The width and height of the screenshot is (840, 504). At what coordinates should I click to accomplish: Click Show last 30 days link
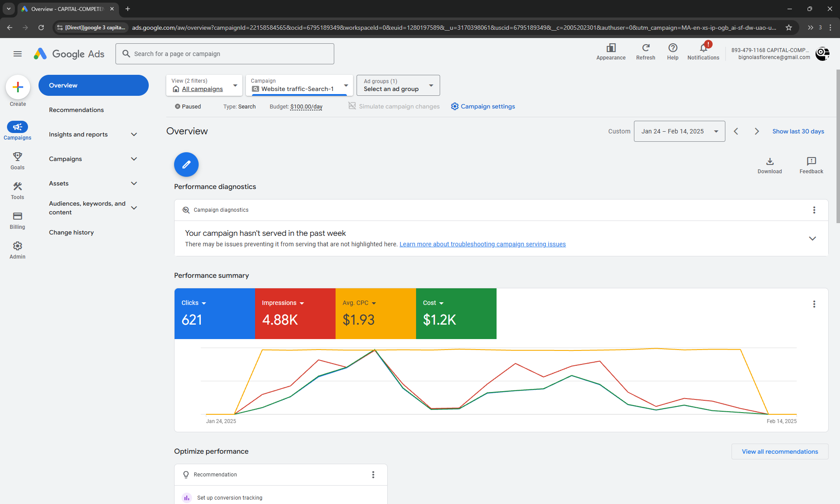798,131
